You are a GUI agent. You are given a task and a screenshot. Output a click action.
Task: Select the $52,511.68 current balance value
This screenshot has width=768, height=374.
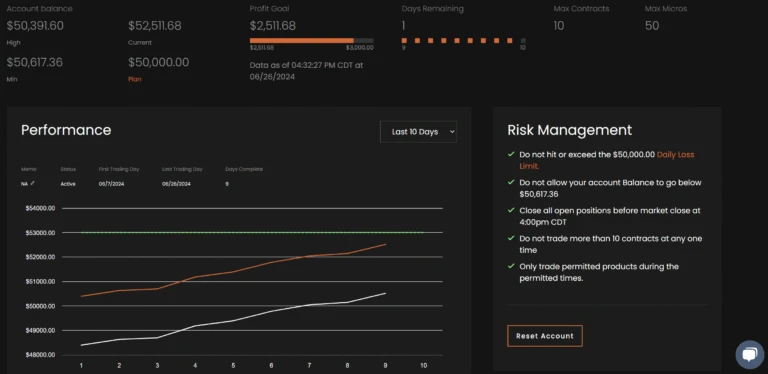[x=155, y=25]
